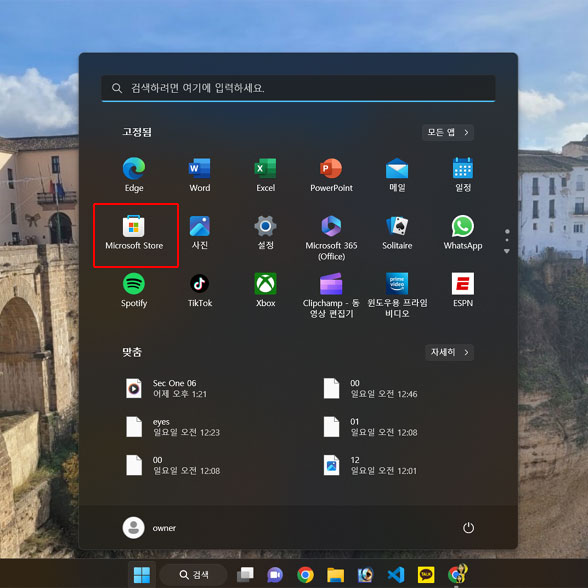Launch Word from pinned apps
The image size is (588, 588).
pyautogui.click(x=200, y=175)
